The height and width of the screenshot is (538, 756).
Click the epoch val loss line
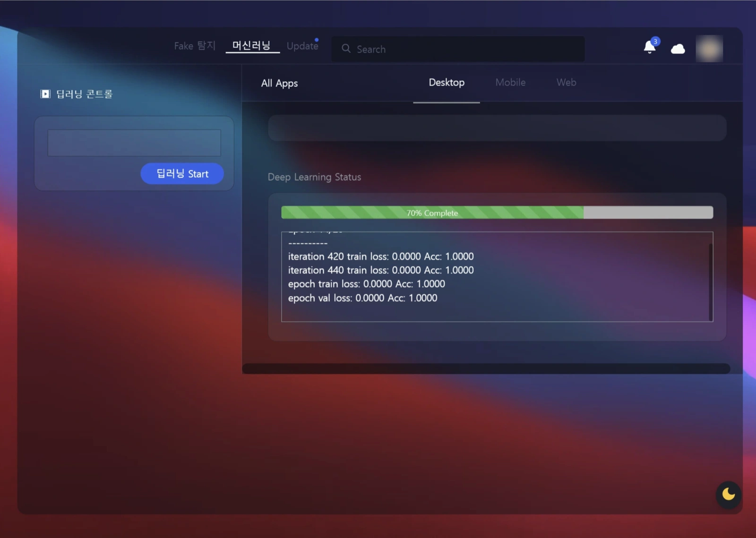point(363,298)
